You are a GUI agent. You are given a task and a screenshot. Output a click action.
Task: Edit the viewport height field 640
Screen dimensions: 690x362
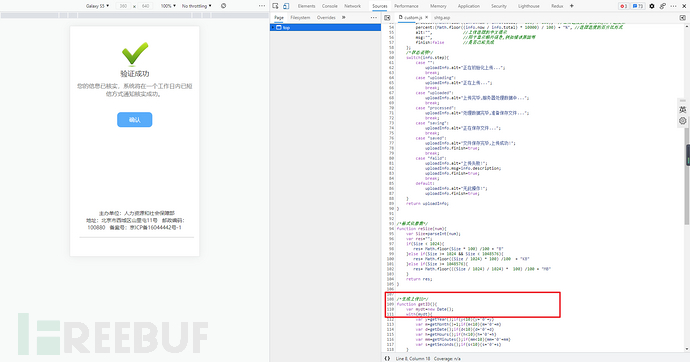[145, 6]
